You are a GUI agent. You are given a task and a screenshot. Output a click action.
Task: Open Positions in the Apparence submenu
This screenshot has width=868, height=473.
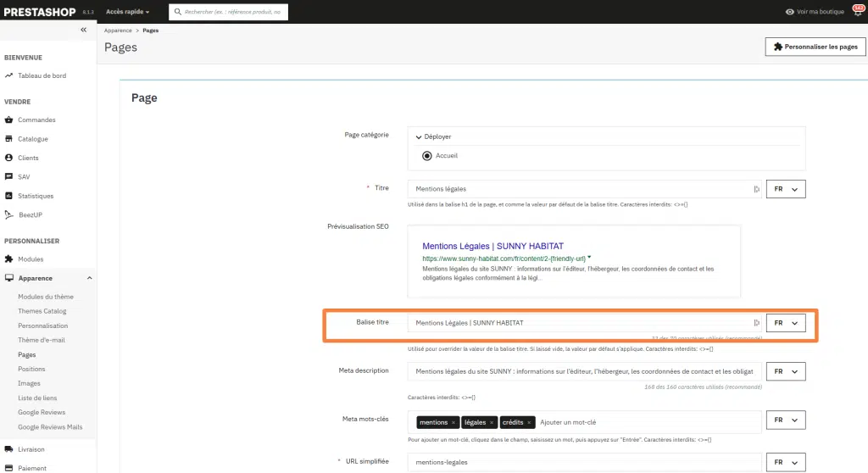(x=31, y=369)
